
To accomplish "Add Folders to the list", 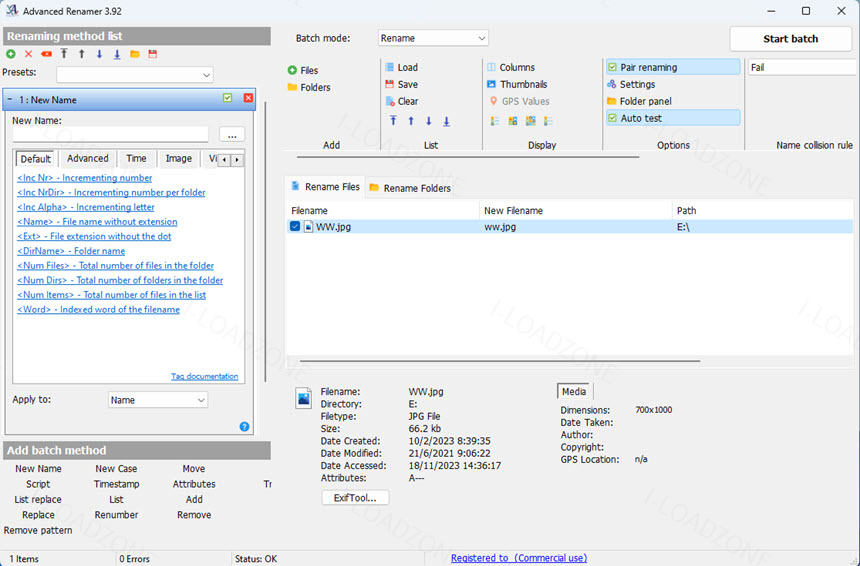I will [309, 87].
